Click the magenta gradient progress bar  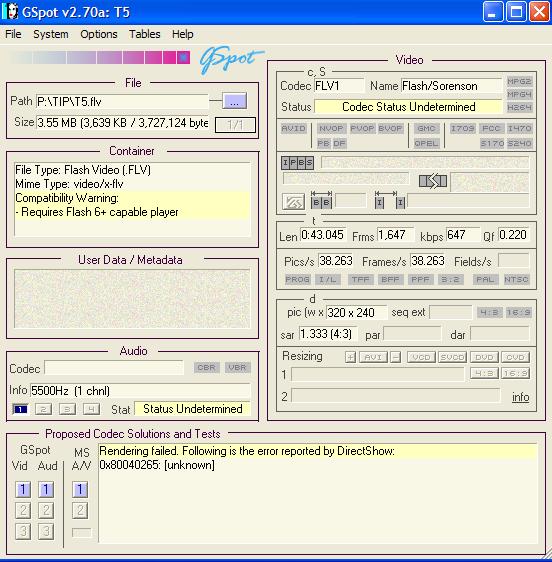pos(100,57)
